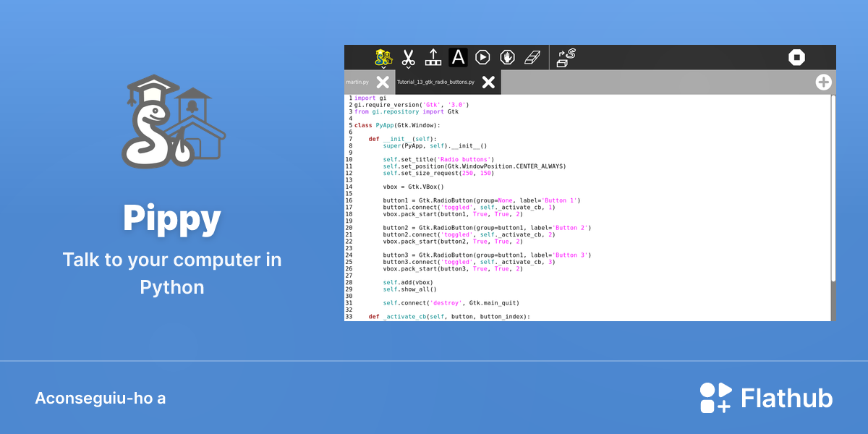Close the Tutorial_13_gtk_radio_buttons.py tab

pyautogui.click(x=488, y=82)
